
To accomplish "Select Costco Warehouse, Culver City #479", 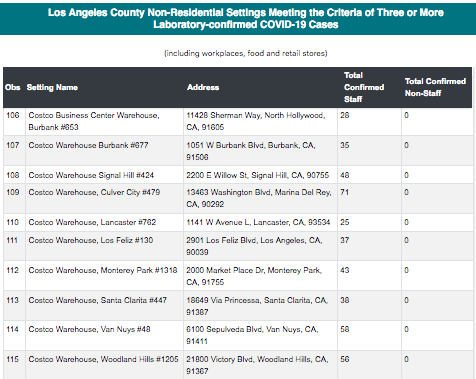I will coord(94,192).
